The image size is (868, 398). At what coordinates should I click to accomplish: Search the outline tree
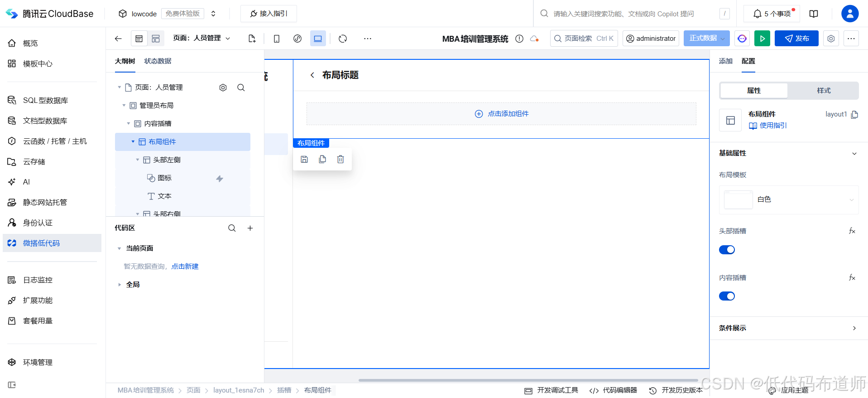tap(241, 87)
